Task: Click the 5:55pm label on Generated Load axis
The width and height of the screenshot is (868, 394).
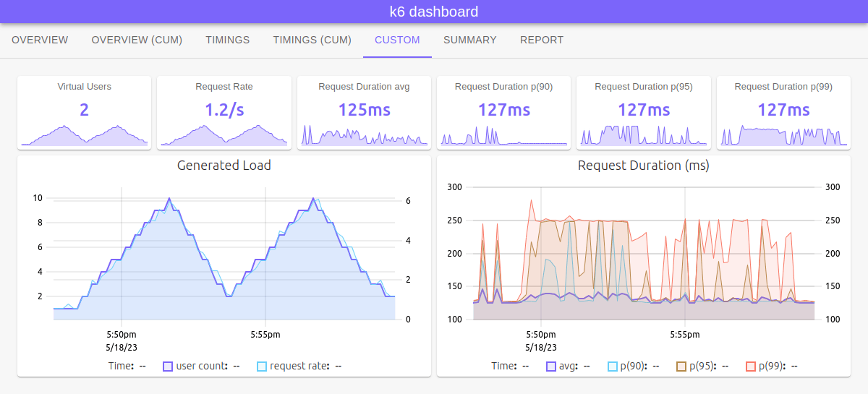Action: [x=265, y=335]
